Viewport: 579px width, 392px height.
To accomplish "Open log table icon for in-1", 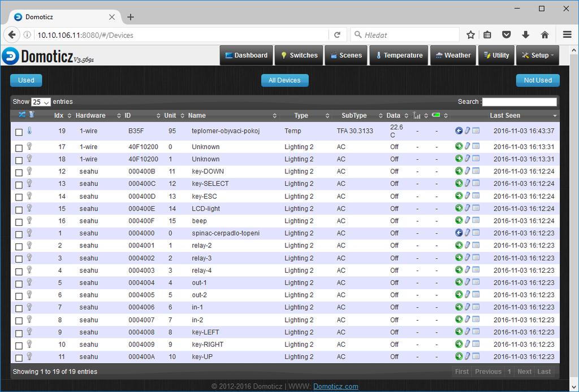I will click(476, 307).
